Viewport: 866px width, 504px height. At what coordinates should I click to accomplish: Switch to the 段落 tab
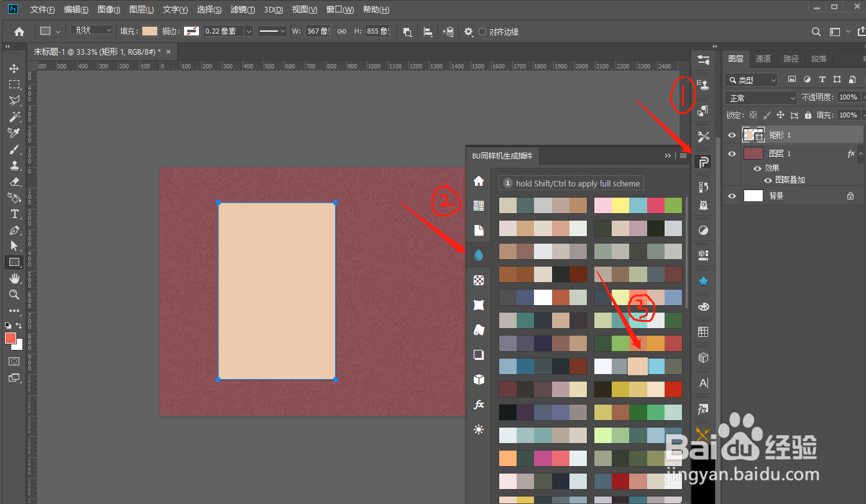pyautogui.click(x=819, y=59)
